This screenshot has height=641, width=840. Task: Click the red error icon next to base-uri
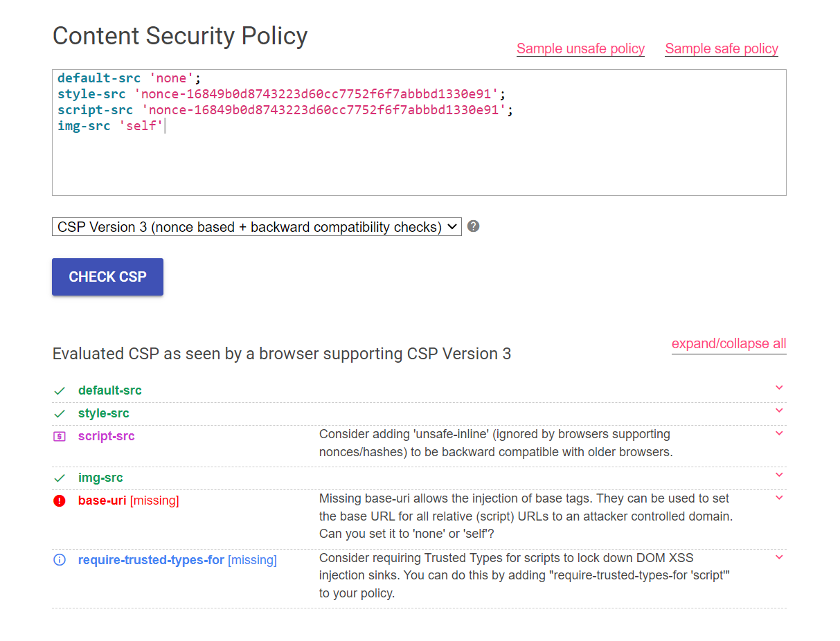[60, 500]
